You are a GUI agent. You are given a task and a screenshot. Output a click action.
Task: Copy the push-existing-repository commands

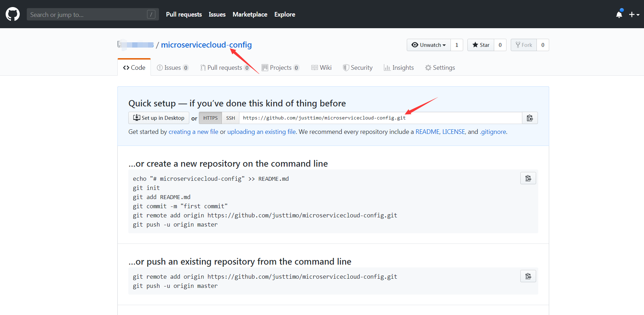point(528,276)
